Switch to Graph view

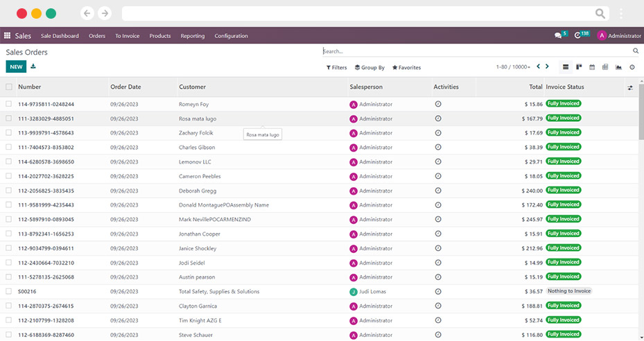point(618,67)
